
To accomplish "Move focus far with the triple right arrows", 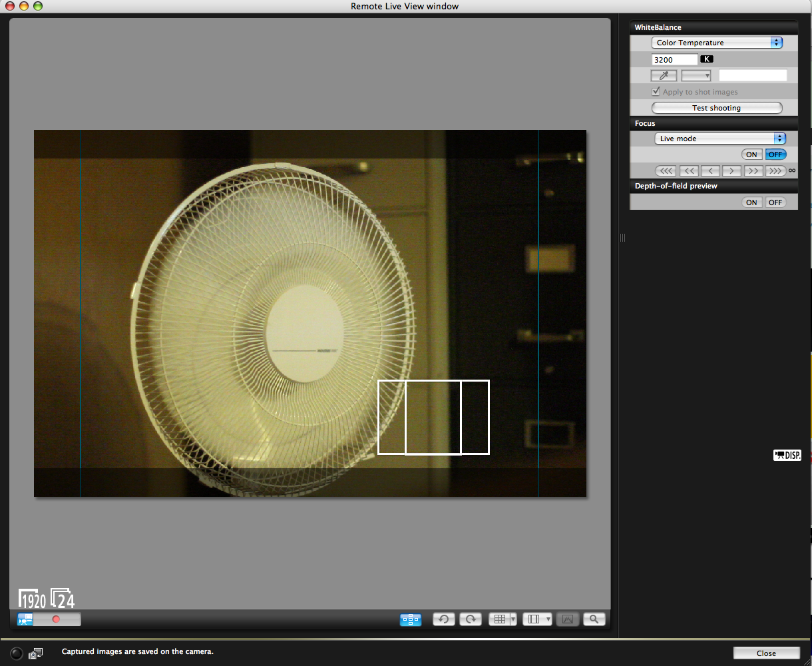I will pyautogui.click(x=775, y=171).
